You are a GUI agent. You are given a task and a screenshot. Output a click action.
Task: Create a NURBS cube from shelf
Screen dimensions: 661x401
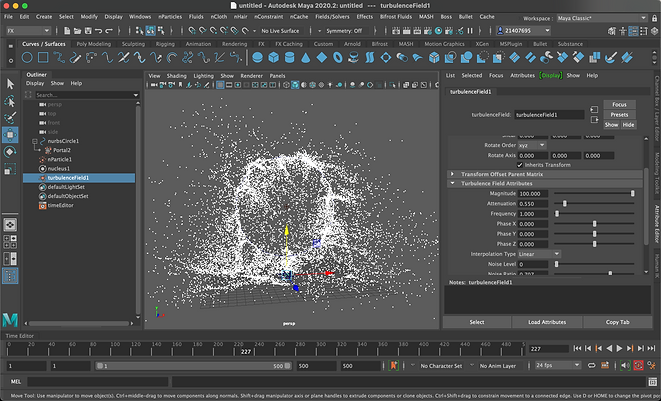tap(274, 58)
